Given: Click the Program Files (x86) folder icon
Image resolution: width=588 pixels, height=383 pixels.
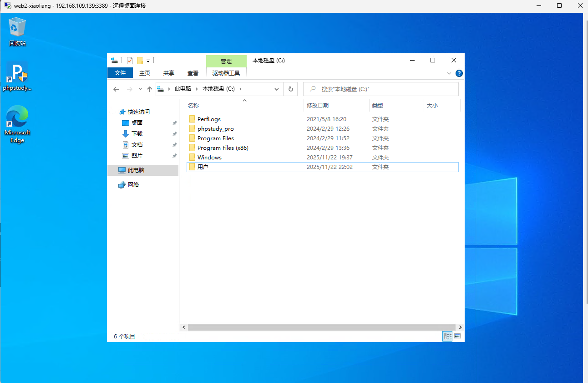Looking at the screenshot, I should tap(192, 148).
